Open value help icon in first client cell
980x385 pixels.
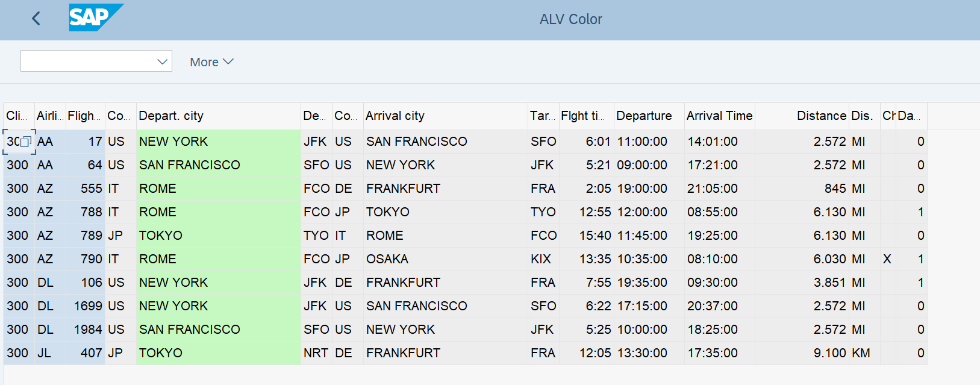click(x=25, y=142)
